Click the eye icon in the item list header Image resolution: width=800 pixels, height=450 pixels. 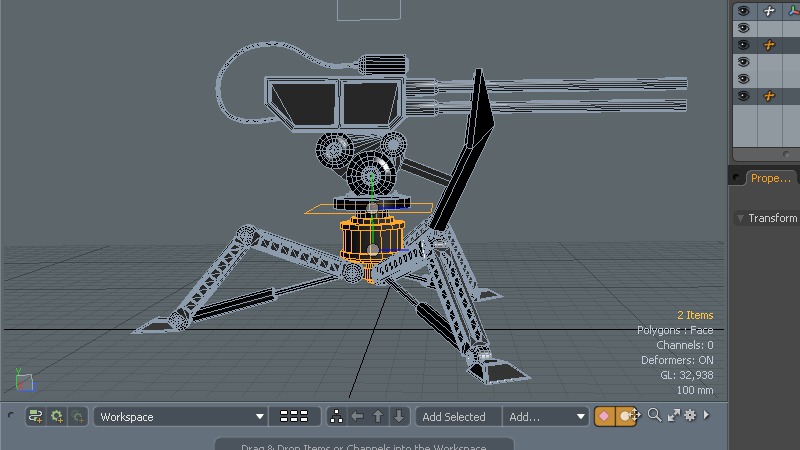click(x=744, y=11)
